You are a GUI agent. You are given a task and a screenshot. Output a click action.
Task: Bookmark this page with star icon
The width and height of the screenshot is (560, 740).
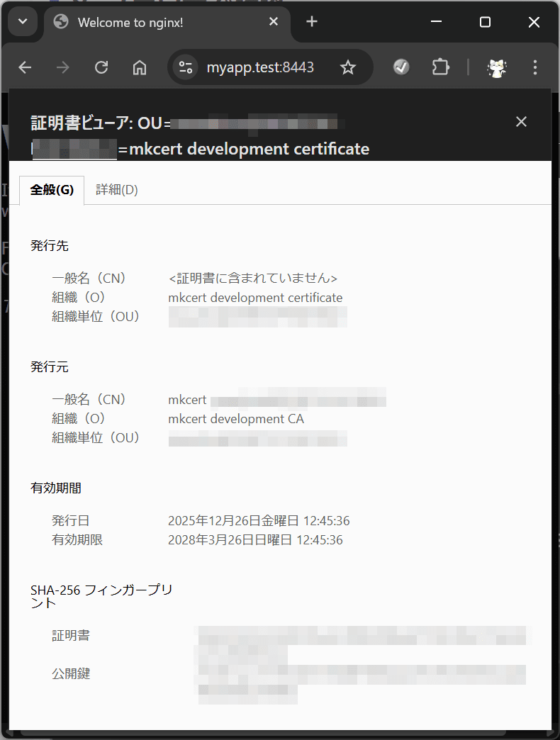(x=348, y=67)
